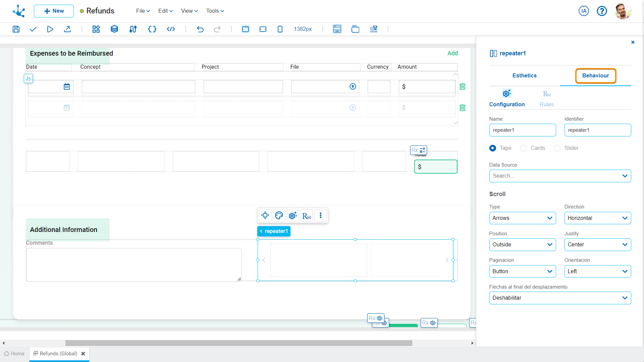Switch to the Esthetics tab
The height and width of the screenshot is (362, 644).
tap(524, 75)
